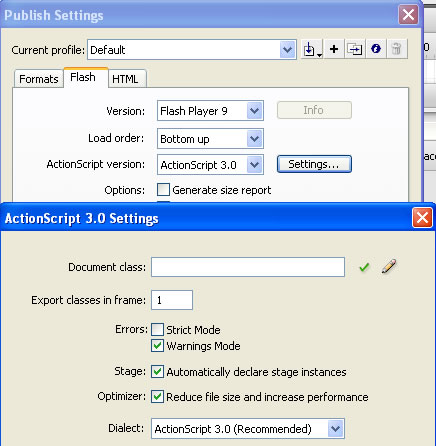Click the Create new profile plus icon
Screen dimensions: 436x446
coord(334,49)
